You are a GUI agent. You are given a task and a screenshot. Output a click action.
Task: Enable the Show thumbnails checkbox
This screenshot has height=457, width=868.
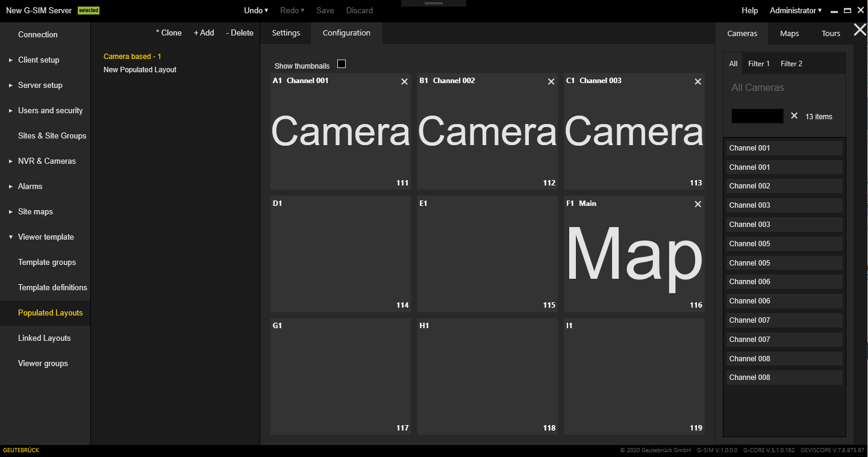click(x=342, y=64)
